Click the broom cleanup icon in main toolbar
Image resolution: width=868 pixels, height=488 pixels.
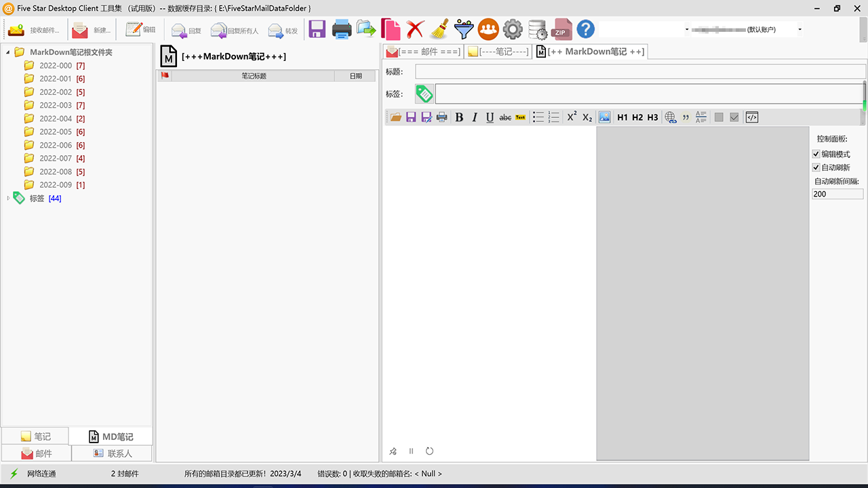pos(439,29)
